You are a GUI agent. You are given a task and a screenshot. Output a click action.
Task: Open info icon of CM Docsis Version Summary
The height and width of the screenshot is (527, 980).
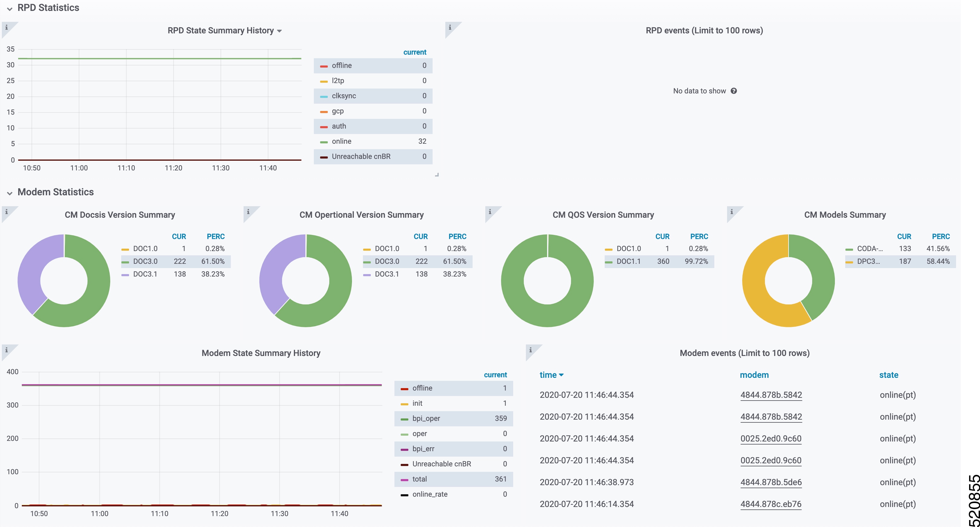point(6,212)
